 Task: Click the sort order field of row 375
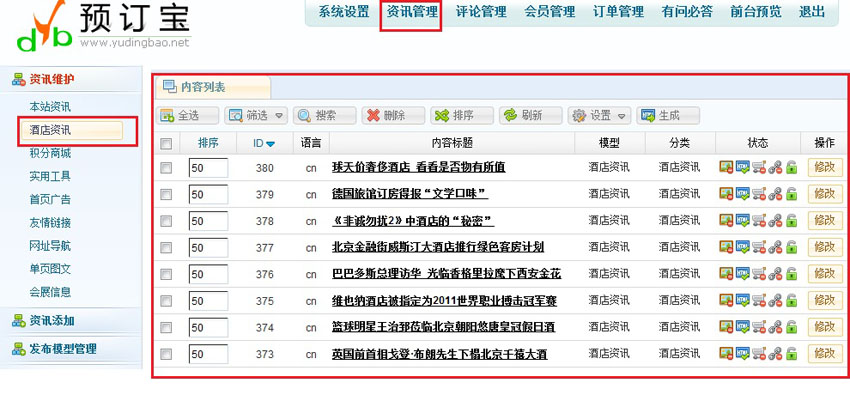click(208, 301)
